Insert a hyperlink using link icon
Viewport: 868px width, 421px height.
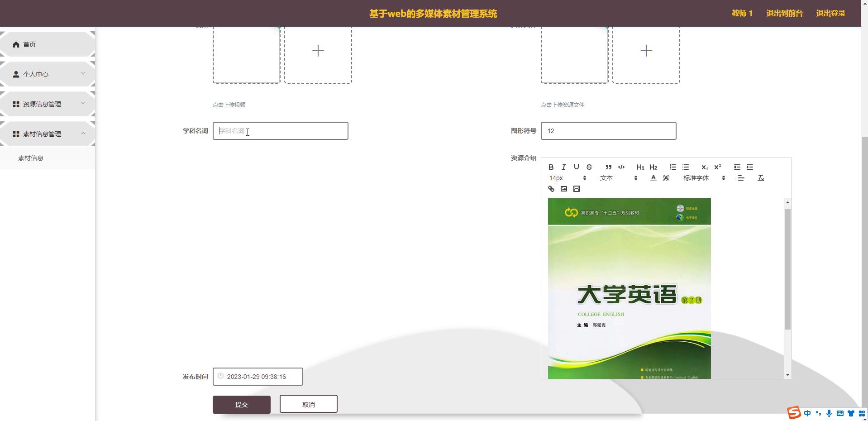(x=551, y=189)
